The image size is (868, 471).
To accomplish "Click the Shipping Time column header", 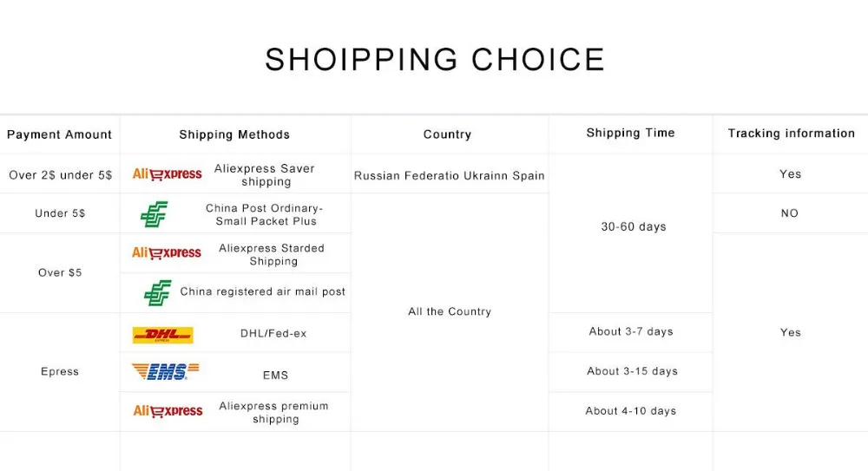I will (630, 133).
